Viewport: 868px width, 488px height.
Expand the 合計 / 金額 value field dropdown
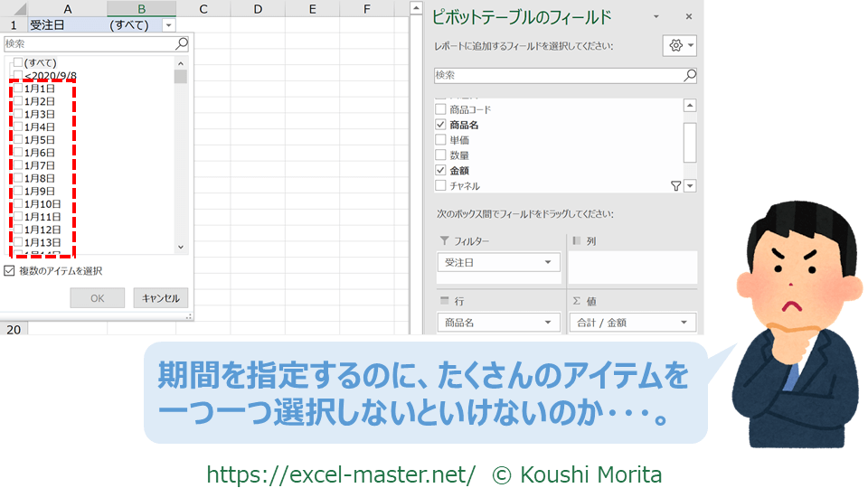click(x=684, y=323)
